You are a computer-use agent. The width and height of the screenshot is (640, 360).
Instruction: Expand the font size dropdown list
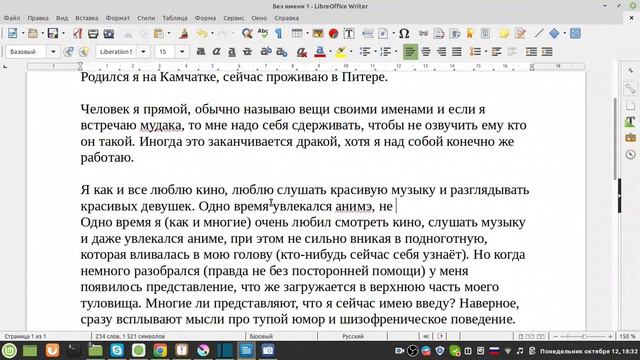[x=182, y=52]
